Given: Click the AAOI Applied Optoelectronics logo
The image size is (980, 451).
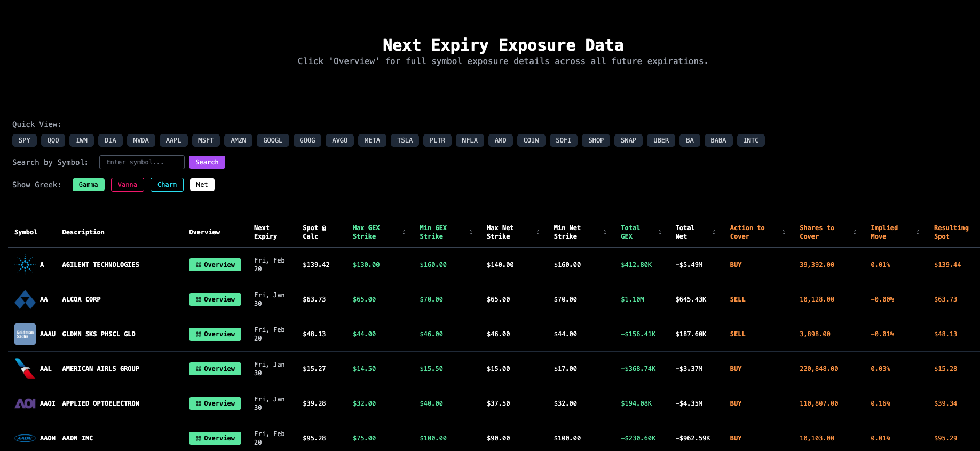Looking at the screenshot, I should 25,403.
